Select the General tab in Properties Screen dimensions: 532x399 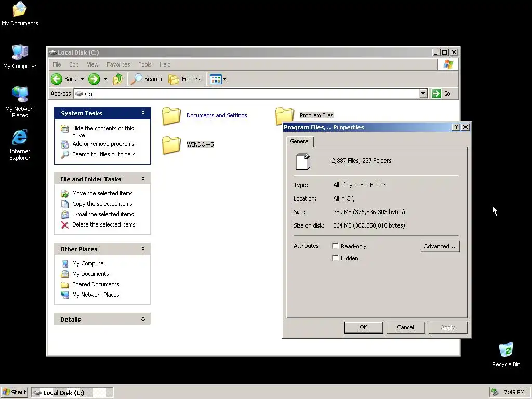(x=300, y=141)
